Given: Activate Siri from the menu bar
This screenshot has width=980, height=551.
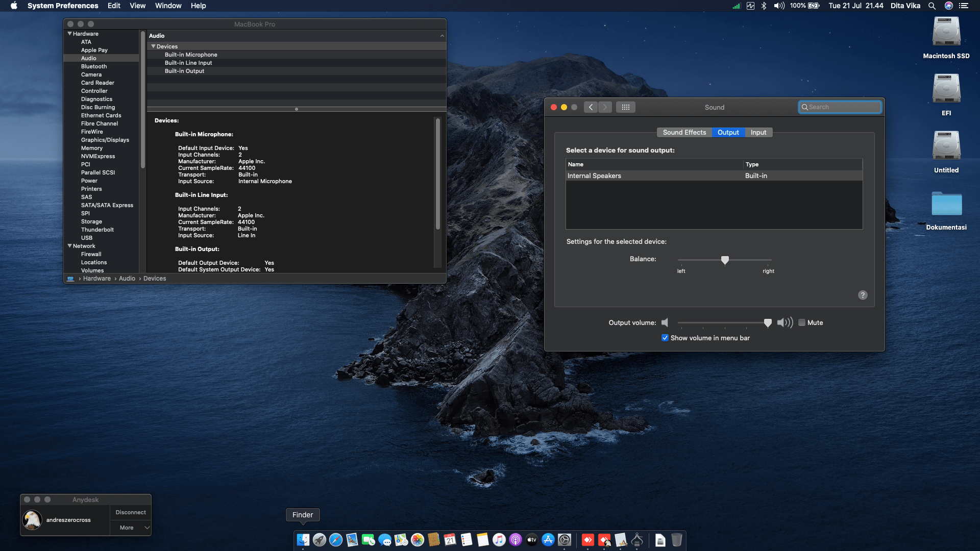Looking at the screenshot, I should pyautogui.click(x=949, y=6).
